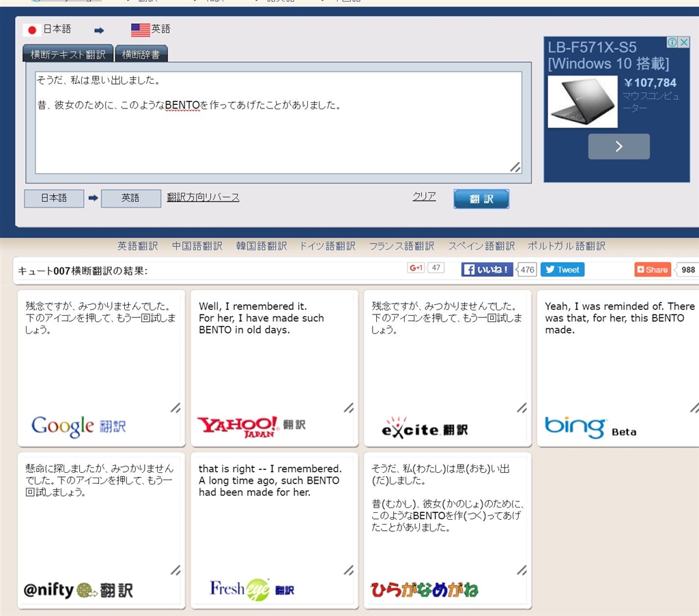Image resolution: width=699 pixels, height=616 pixels.
Task: Click the ひらがなめがね furigana result text
Action: point(447,497)
